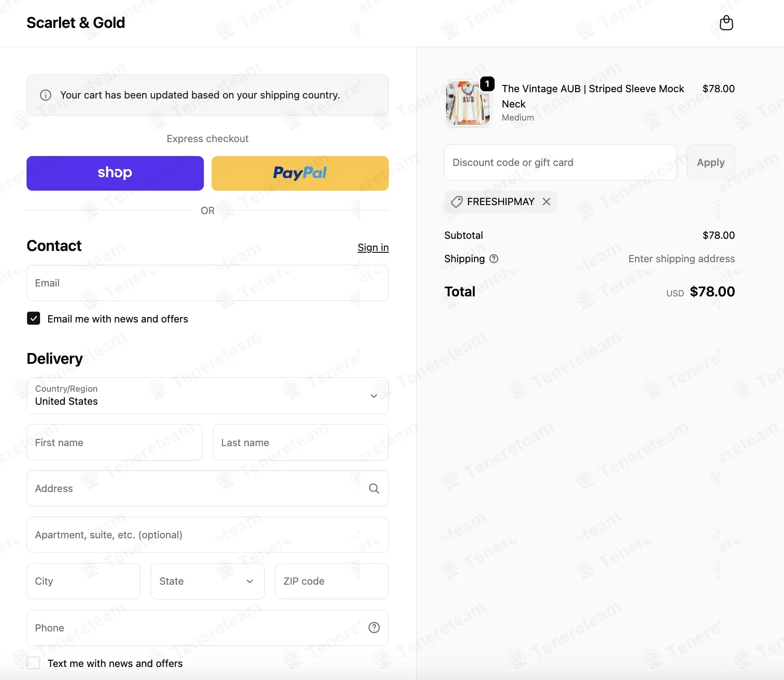Focus the City input field
This screenshot has height=680, width=784.
coord(83,581)
